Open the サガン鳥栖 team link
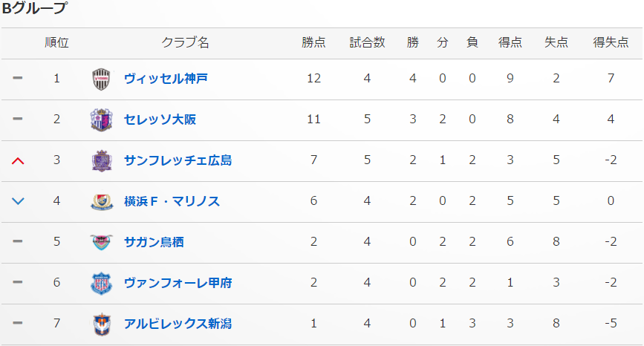This screenshot has height=346, width=644. click(154, 242)
